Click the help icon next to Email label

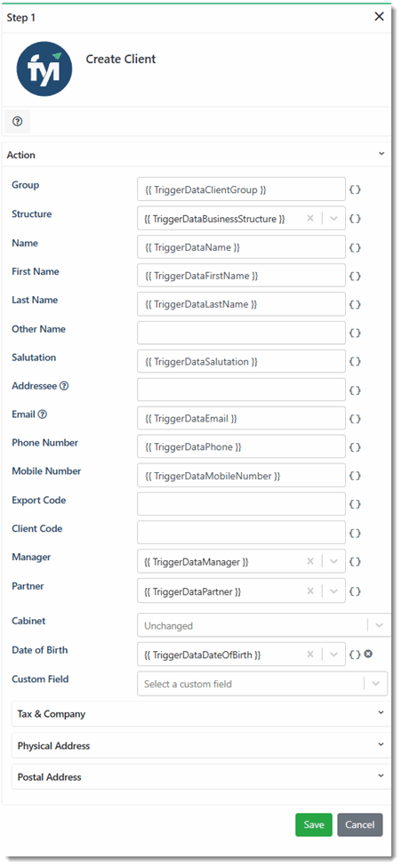(43, 414)
